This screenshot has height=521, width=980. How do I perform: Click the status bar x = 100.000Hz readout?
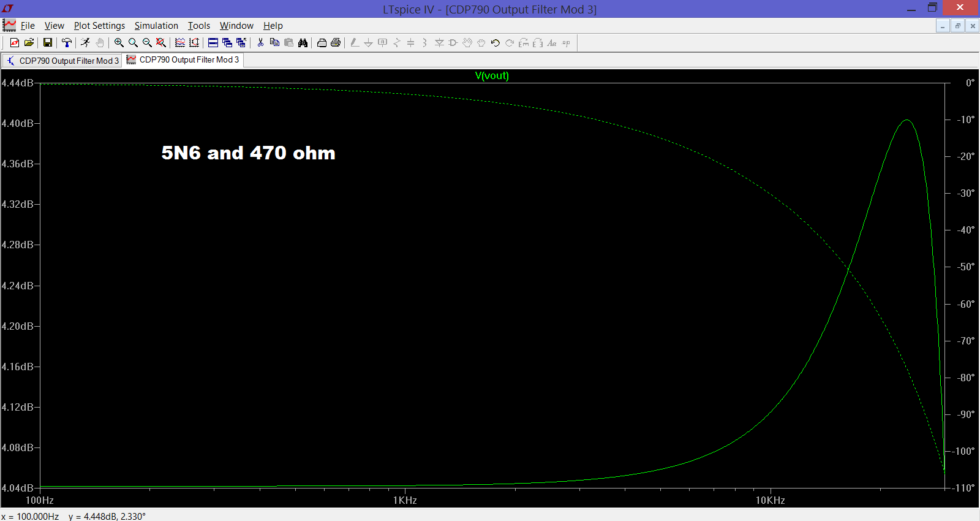coord(30,516)
